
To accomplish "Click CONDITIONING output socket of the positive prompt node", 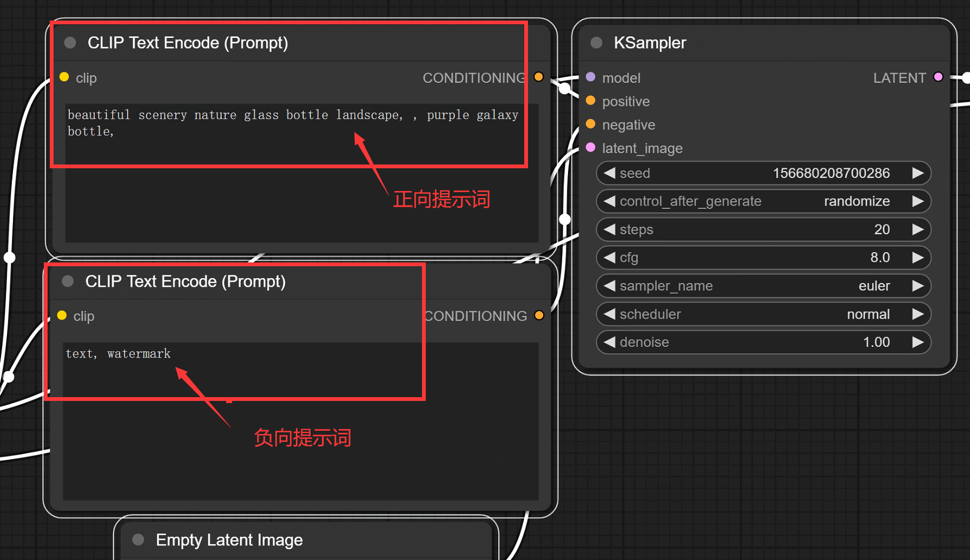I will (539, 77).
